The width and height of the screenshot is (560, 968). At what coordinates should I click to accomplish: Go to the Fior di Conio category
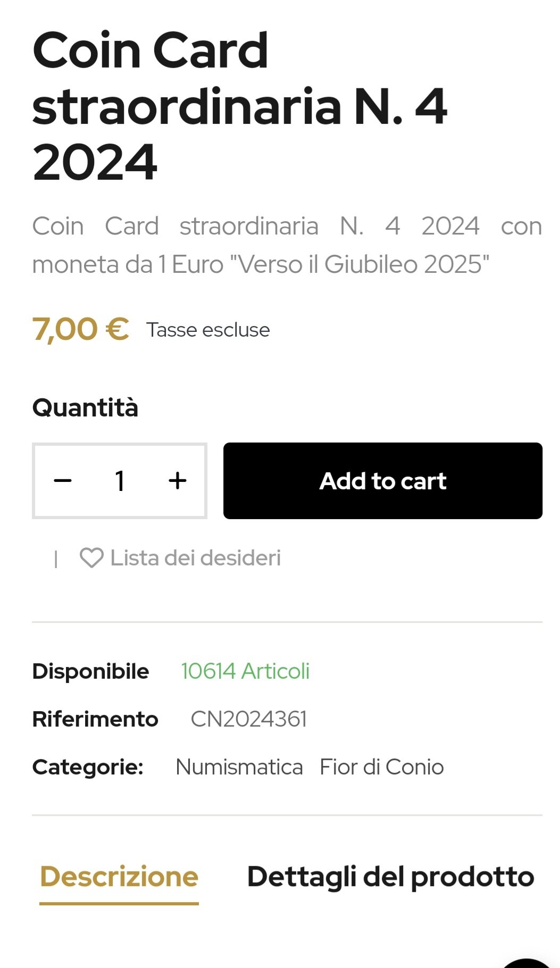click(381, 767)
